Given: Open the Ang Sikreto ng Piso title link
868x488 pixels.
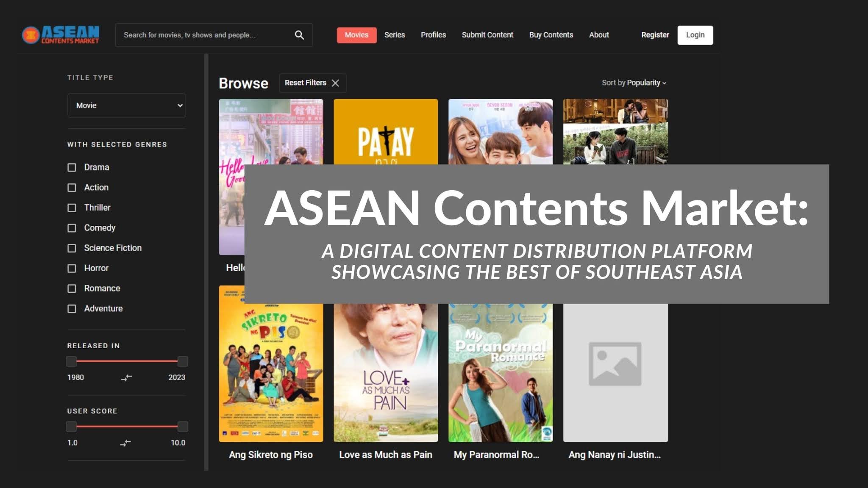Looking at the screenshot, I should point(271,455).
